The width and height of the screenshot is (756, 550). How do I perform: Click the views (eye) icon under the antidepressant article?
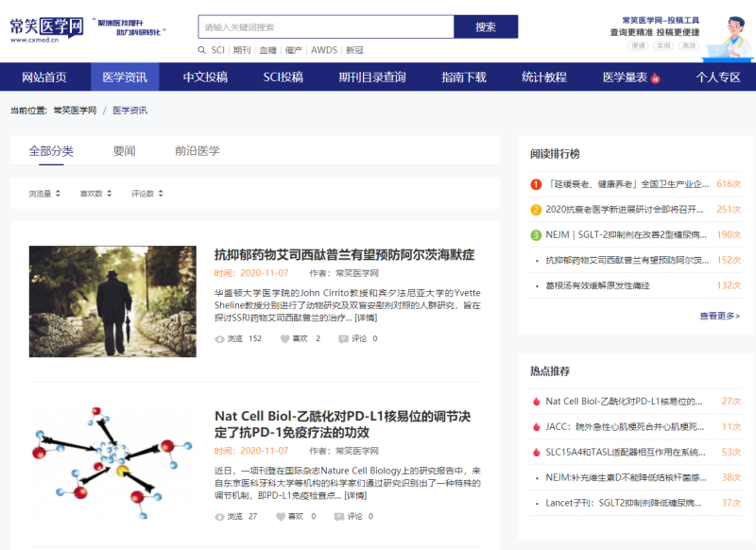(218, 339)
